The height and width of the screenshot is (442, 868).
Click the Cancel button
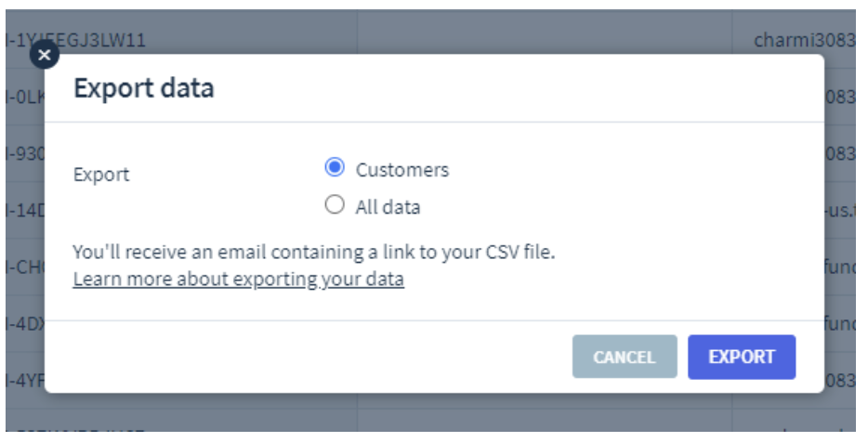pyautogui.click(x=625, y=357)
